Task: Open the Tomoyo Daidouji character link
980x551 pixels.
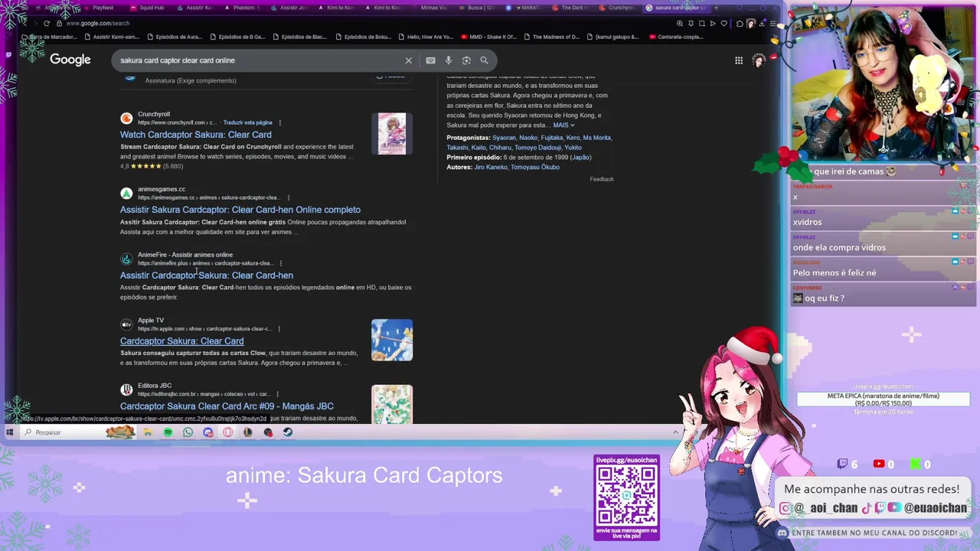Action: [x=539, y=148]
